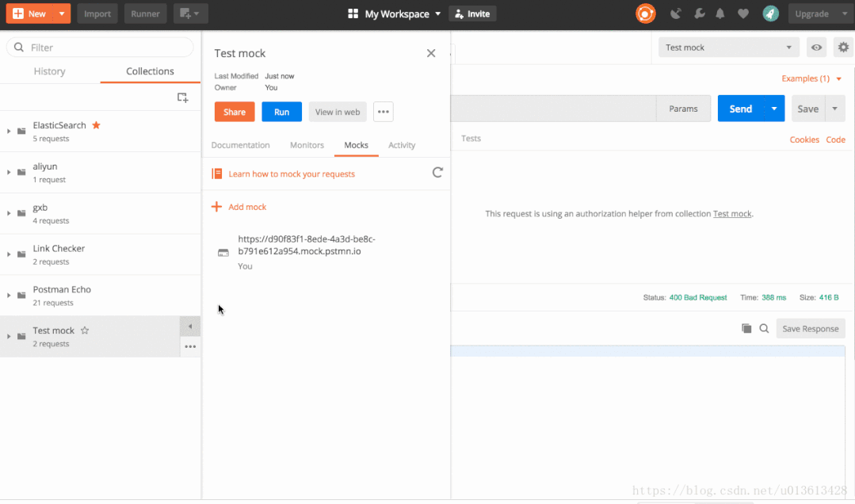Open the wrench settings icon
This screenshot has width=855, height=504.
[699, 13]
